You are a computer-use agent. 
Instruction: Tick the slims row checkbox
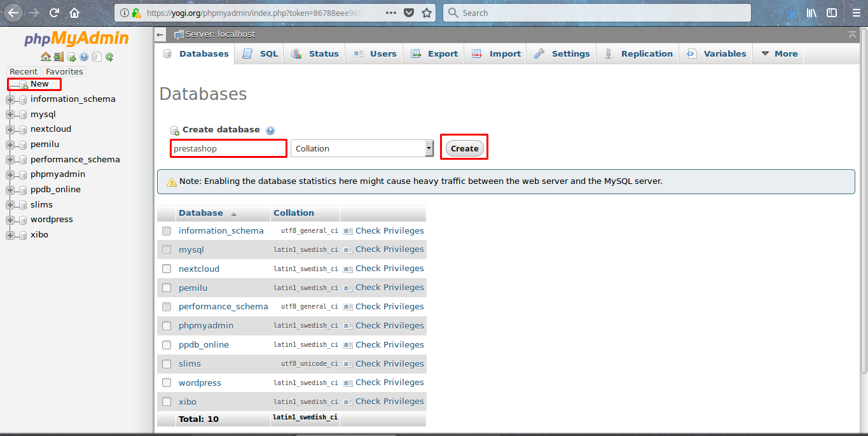point(167,364)
